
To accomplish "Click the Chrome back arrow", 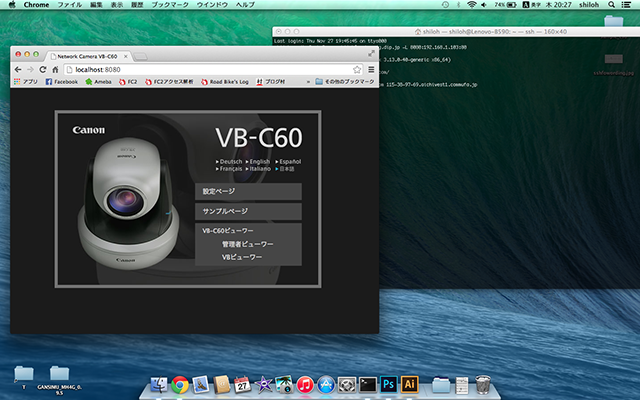I will click(18, 70).
